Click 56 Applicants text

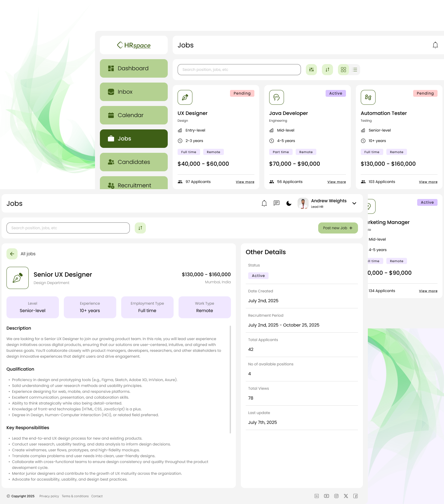290,182
